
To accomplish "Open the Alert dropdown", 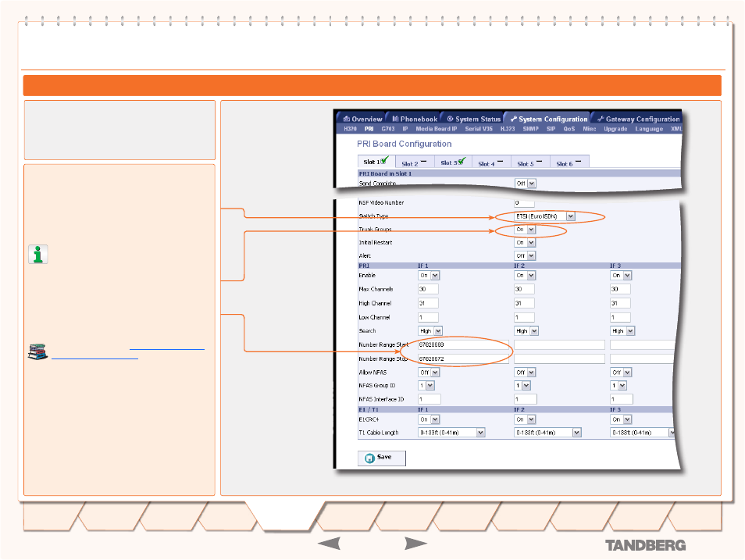I will 526,255.
